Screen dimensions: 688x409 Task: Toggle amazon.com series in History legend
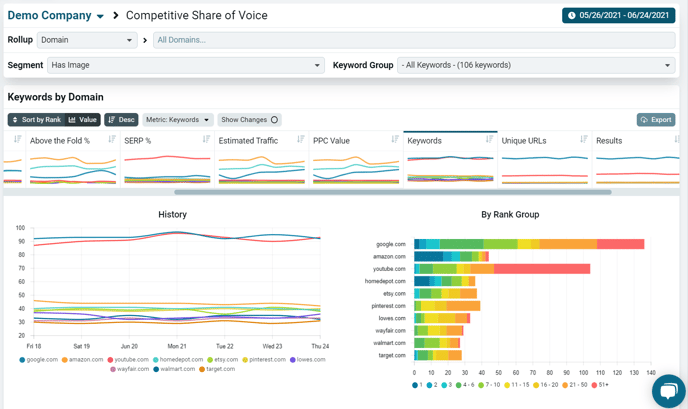tap(82, 359)
